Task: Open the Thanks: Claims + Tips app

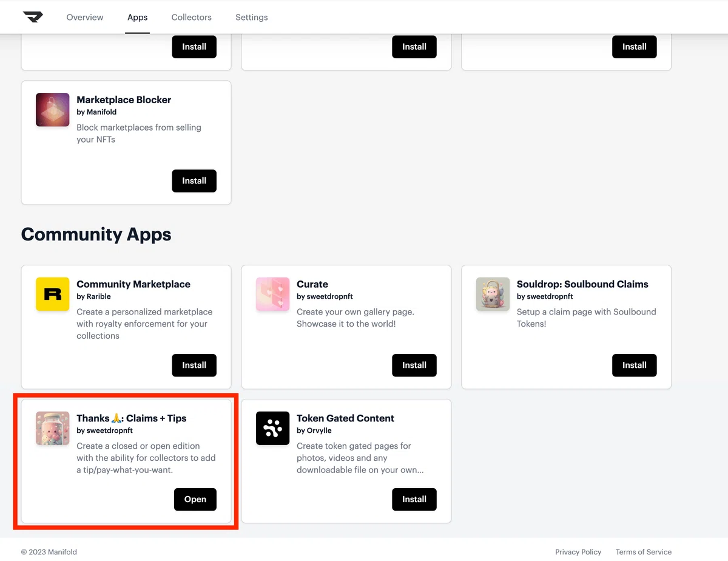Action: (195, 500)
